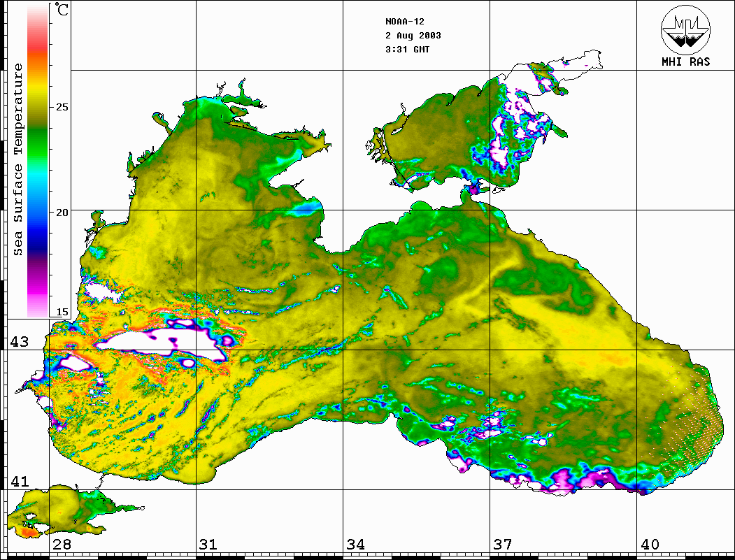
Task: Click longitude label '28'
Action: tap(62, 545)
